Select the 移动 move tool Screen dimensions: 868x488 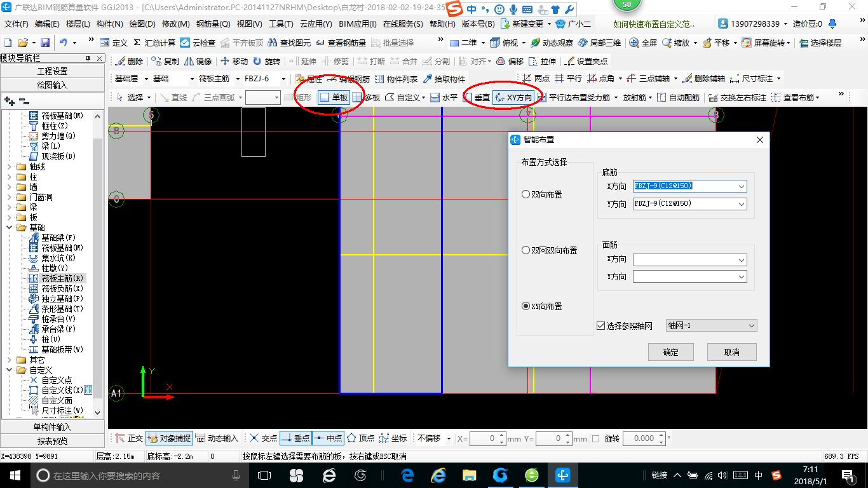point(234,62)
